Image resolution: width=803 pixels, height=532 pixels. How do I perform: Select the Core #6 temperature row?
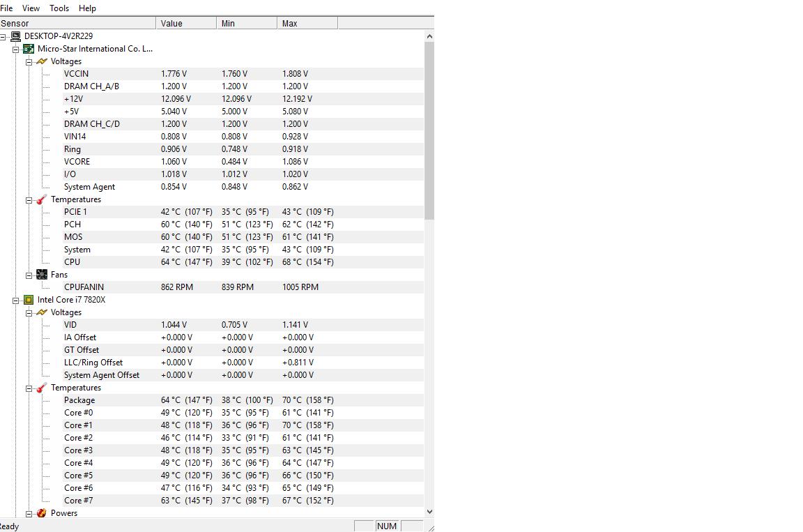click(x=243, y=488)
